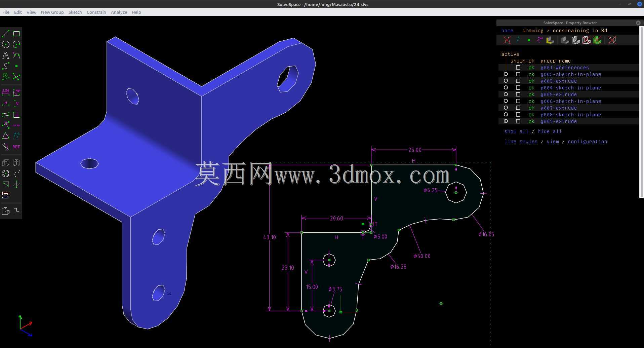The width and height of the screenshot is (644, 348).
Task: Open the Edit menu
Action: 18,12
